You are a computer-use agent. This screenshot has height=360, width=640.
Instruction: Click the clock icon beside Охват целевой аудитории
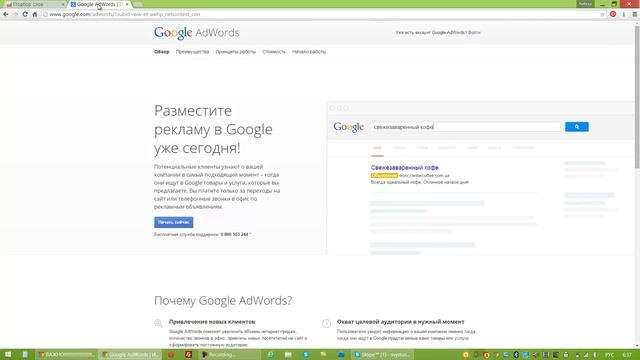coord(327,323)
